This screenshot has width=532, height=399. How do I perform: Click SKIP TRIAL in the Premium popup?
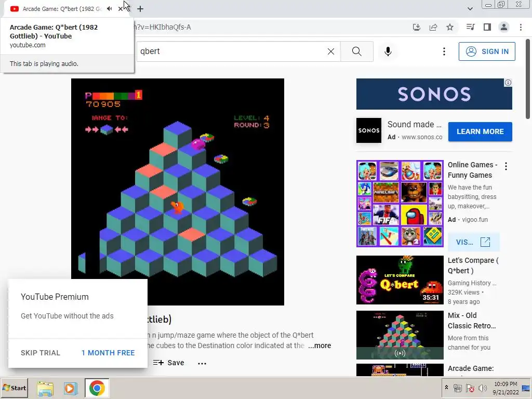(x=41, y=353)
